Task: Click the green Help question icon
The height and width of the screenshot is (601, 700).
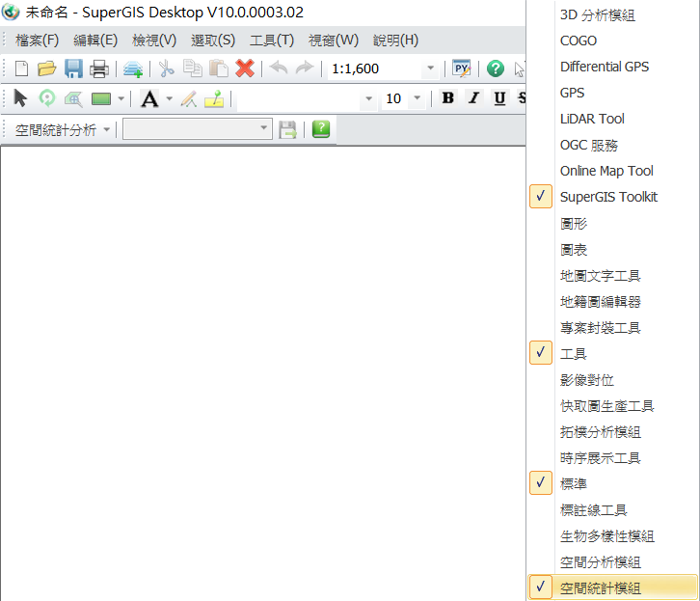Action: (495, 68)
